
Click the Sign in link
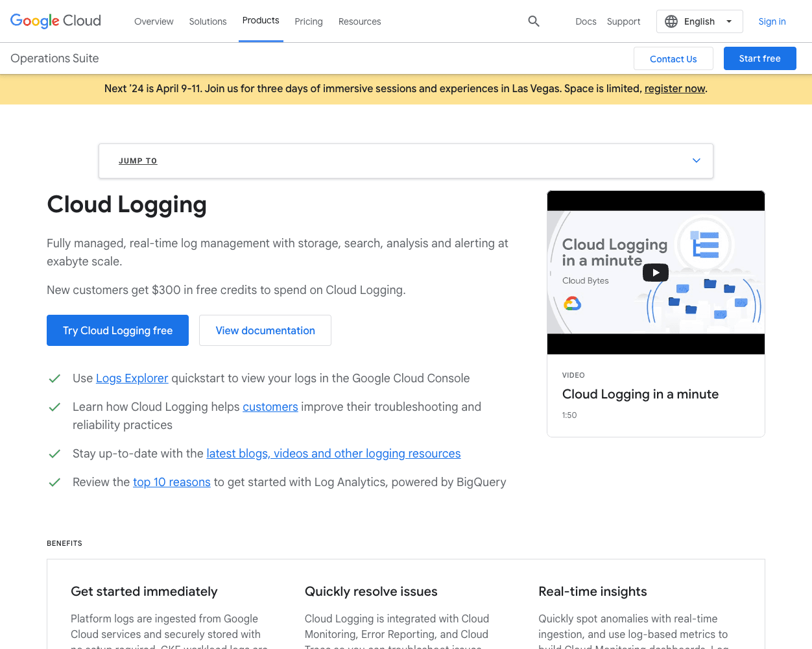772,21
